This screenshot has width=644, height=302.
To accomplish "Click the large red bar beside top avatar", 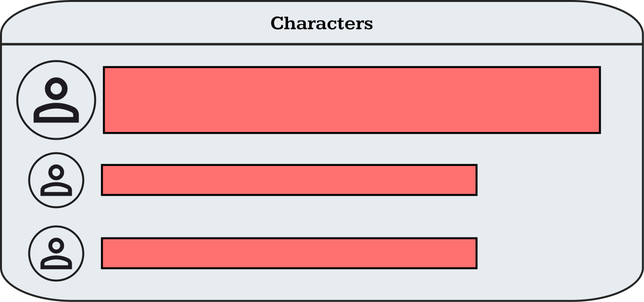I will click(351, 100).
